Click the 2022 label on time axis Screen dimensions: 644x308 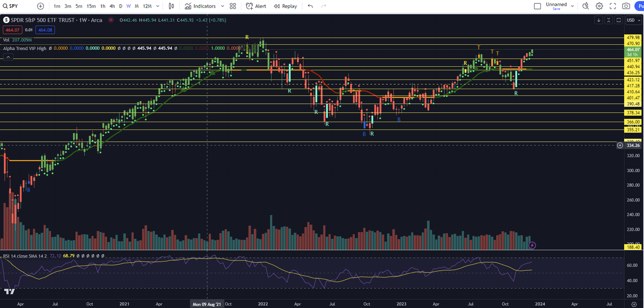click(262, 304)
